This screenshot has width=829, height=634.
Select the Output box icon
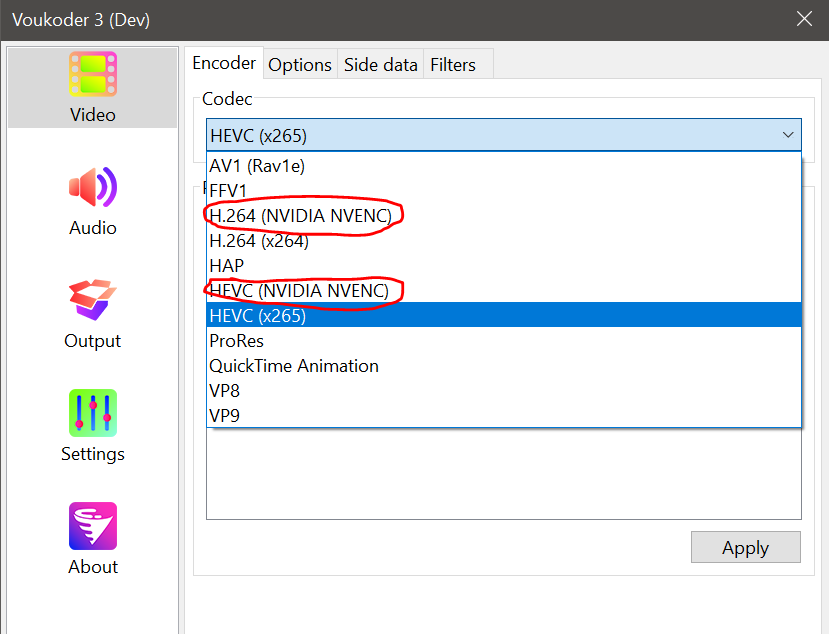(92, 300)
